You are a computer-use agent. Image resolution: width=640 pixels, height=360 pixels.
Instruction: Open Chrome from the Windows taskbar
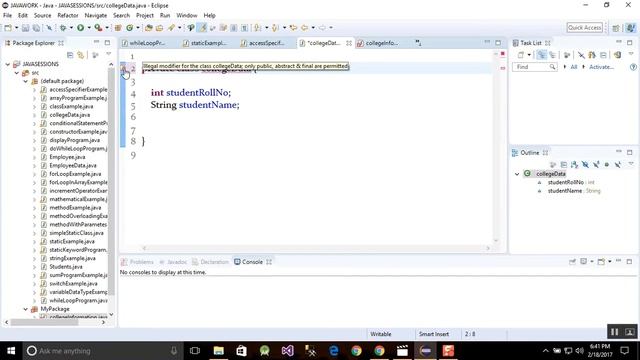point(356,351)
